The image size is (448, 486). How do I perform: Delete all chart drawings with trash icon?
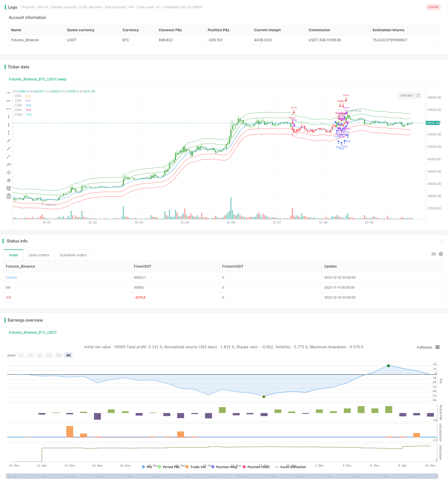[x=9, y=196]
